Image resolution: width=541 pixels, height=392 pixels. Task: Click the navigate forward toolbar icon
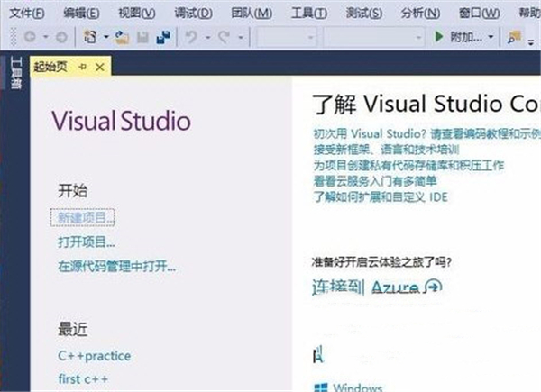pos(63,37)
